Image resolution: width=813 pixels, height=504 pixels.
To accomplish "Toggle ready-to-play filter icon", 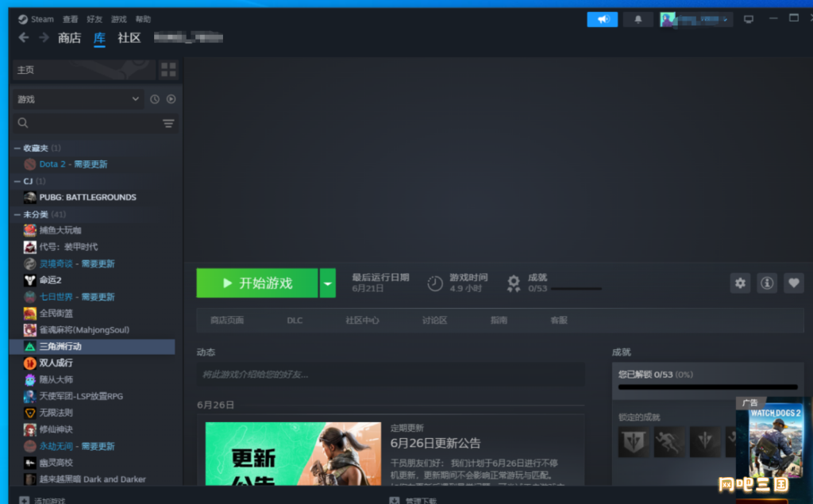I will 171,99.
